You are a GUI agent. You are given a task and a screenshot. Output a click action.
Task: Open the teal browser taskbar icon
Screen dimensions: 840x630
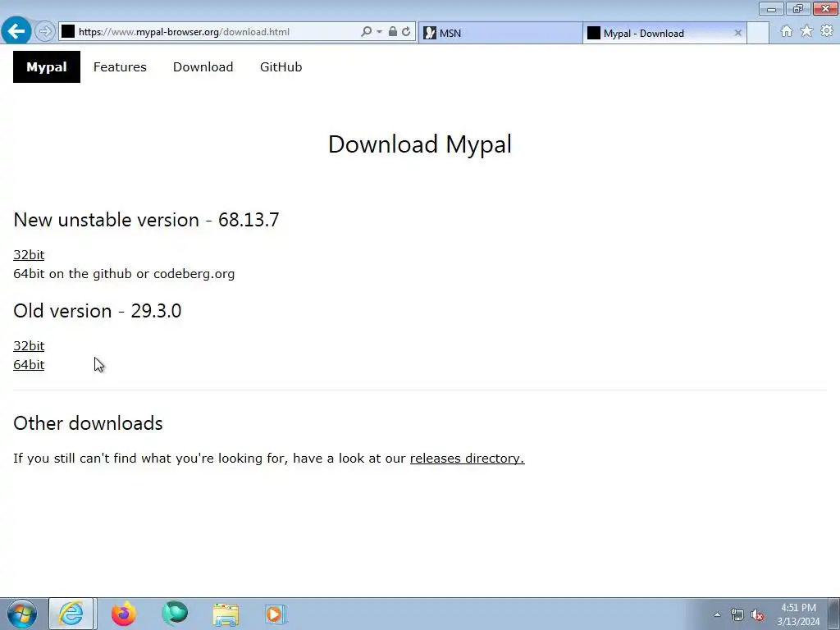(175, 614)
